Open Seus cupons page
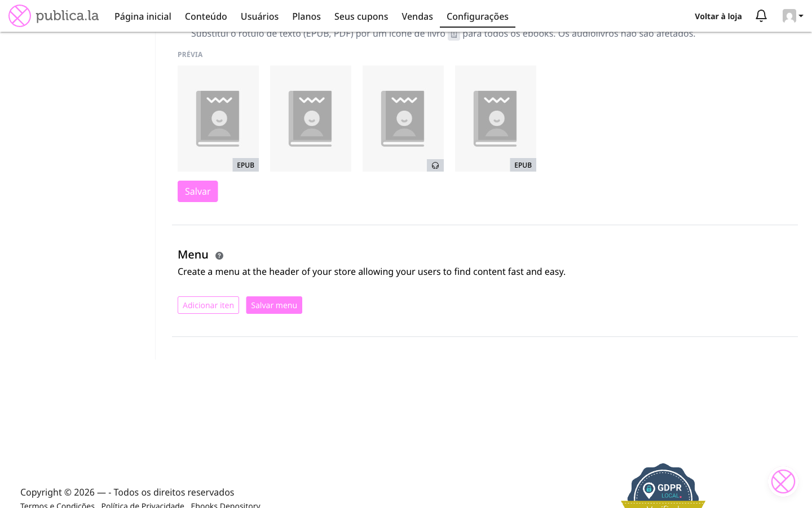 (361, 16)
